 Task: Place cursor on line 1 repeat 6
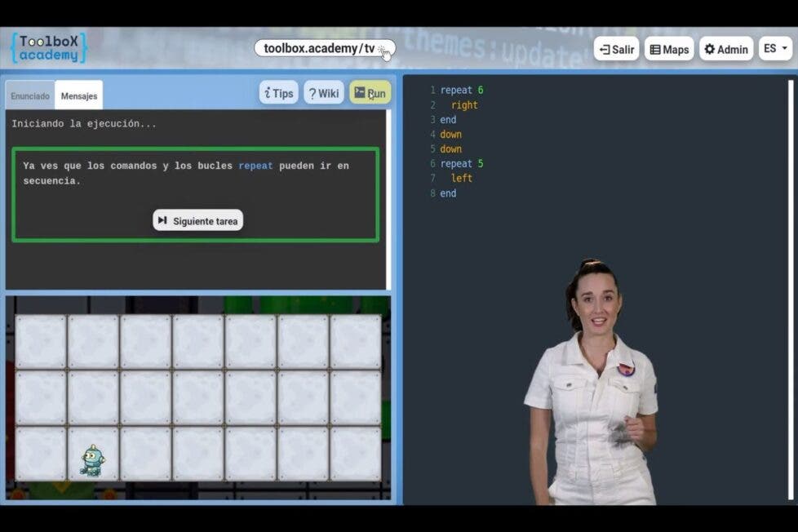tap(462, 91)
